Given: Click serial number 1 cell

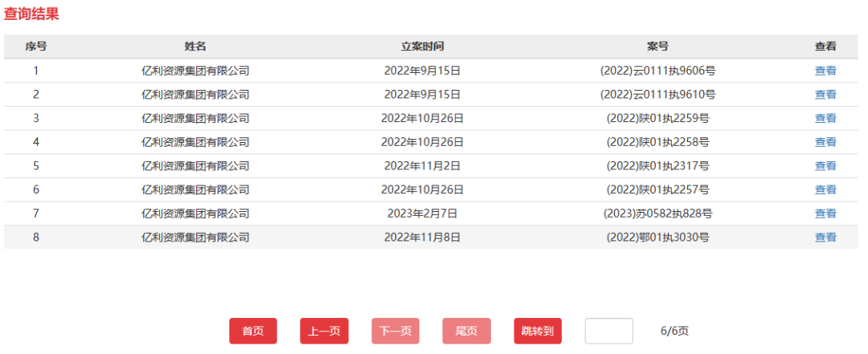Looking at the screenshot, I should coord(36,71).
